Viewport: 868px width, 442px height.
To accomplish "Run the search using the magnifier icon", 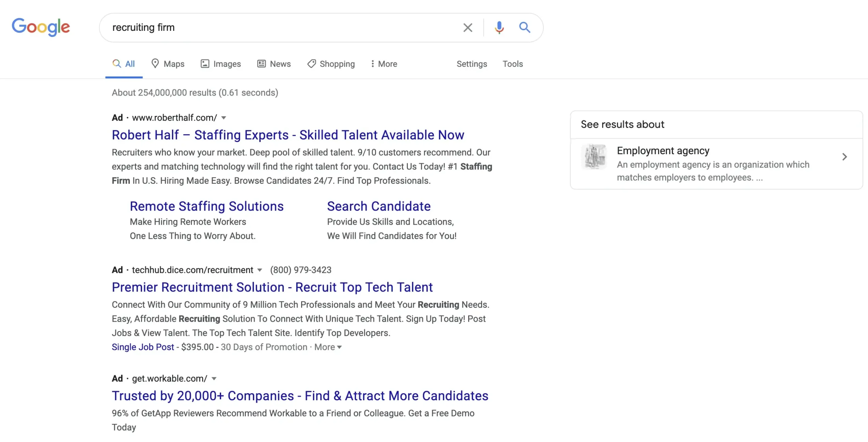I will [x=524, y=27].
